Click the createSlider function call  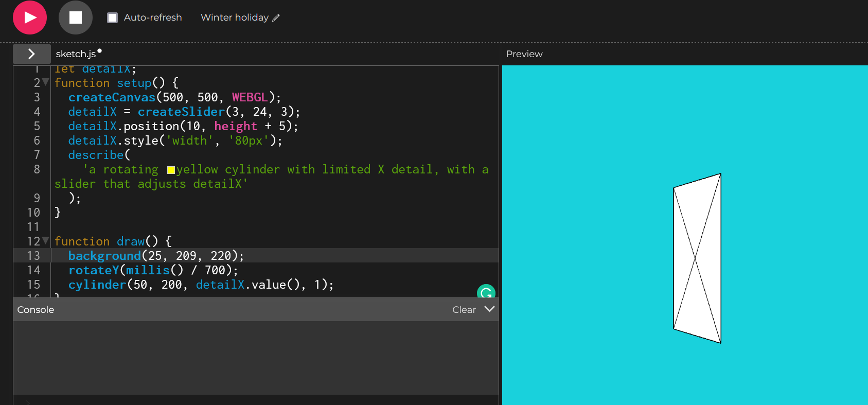tap(181, 112)
